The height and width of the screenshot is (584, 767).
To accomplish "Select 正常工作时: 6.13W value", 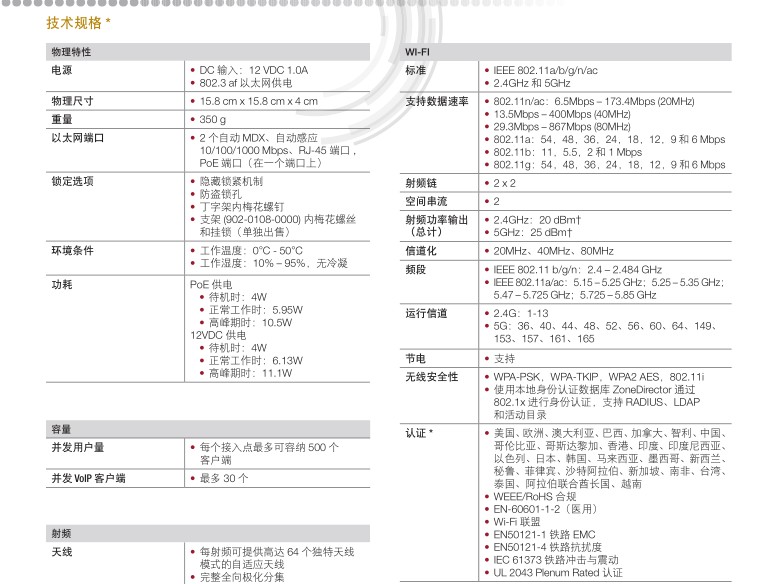I will click(x=256, y=360).
